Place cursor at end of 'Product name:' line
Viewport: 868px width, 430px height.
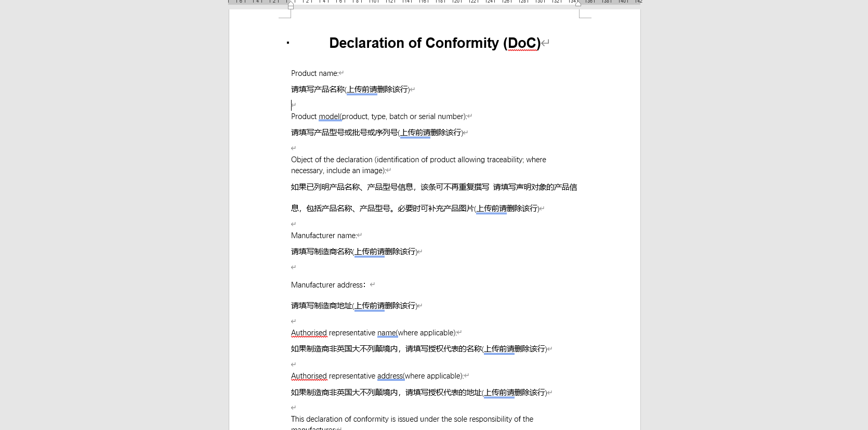(x=338, y=73)
